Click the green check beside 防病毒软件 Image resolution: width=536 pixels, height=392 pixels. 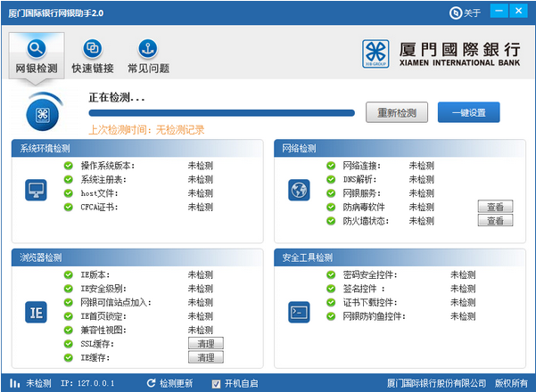pyautogui.click(x=331, y=207)
